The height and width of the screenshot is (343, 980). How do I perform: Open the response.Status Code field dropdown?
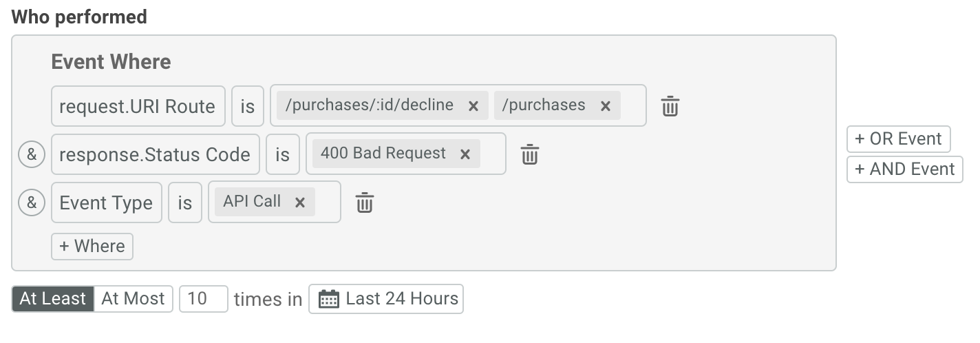[x=156, y=154]
